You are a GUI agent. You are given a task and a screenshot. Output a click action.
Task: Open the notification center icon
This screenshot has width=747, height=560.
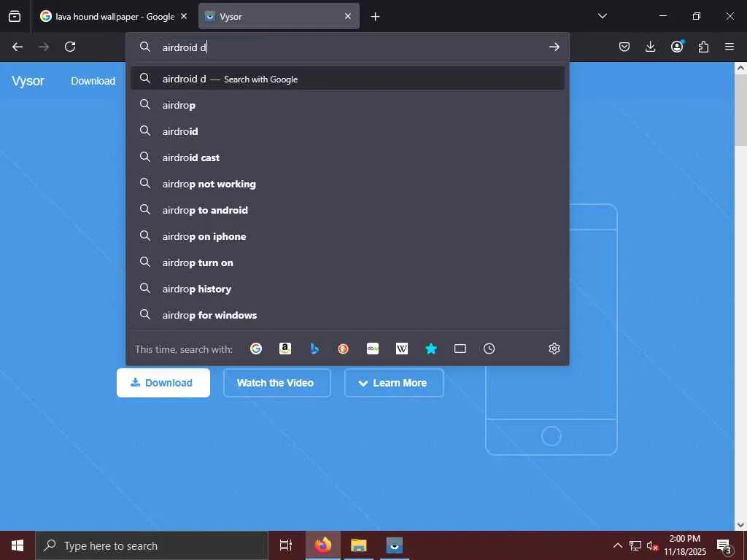(724, 545)
